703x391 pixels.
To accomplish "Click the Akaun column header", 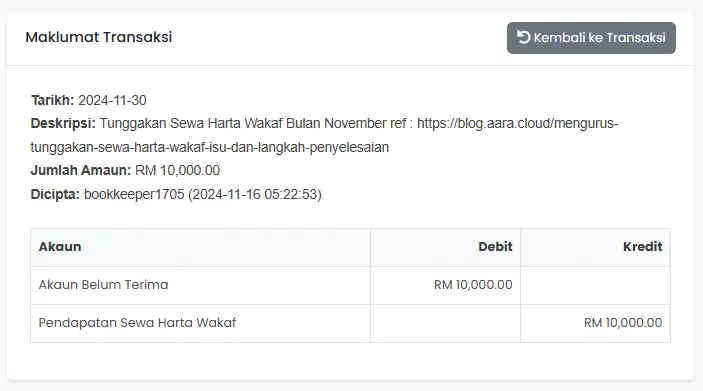I will coord(60,247).
